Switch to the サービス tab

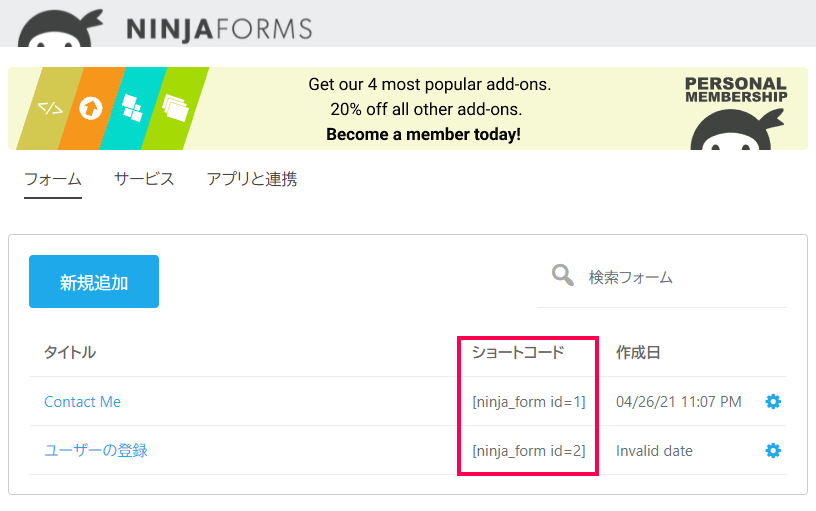click(x=144, y=180)
